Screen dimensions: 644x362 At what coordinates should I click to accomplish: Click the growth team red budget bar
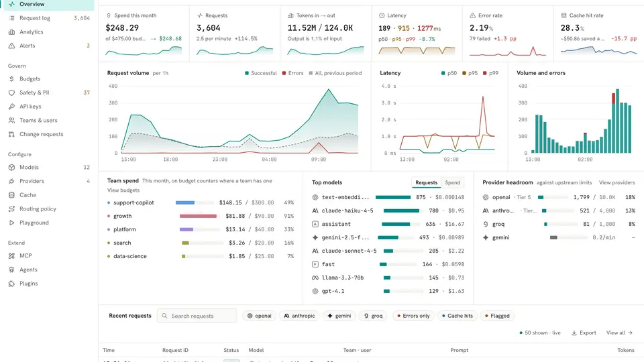(198, 216)
